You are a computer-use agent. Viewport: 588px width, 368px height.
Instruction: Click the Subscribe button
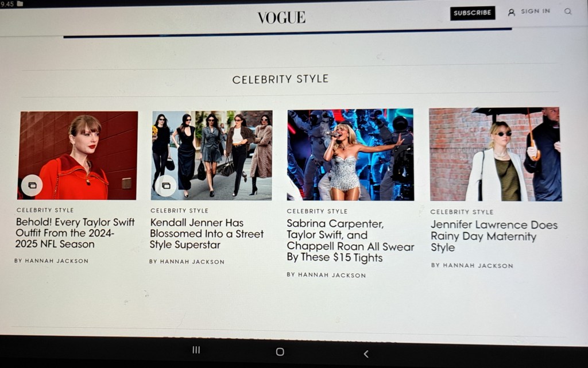(473, 13)
